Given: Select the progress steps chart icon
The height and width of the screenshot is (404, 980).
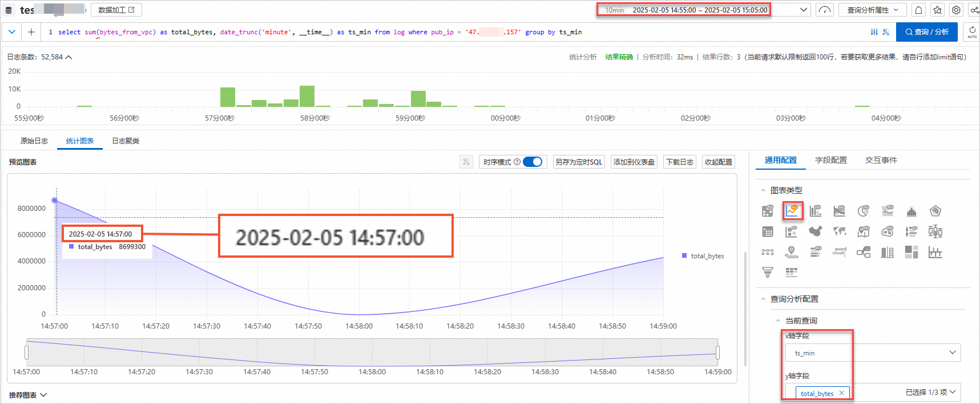Looking at the screenshot, I should point(768,252).
